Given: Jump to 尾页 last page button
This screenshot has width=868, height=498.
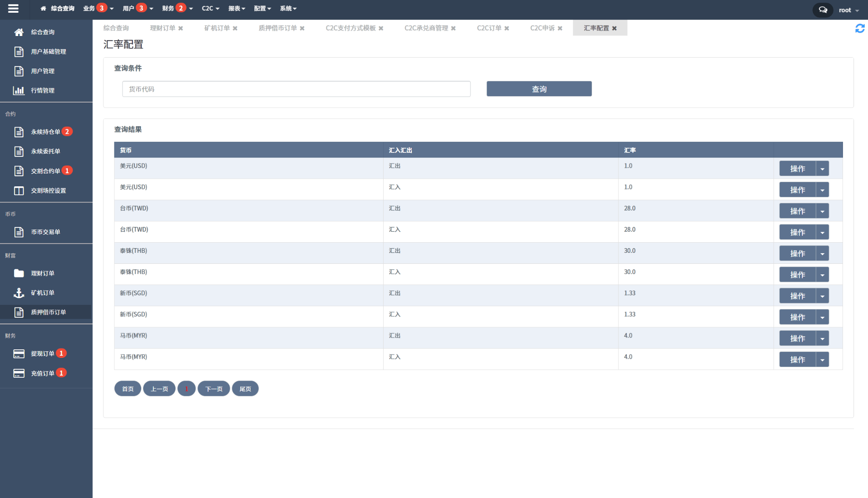Looking at the screenshot, I should click(245, 389).
